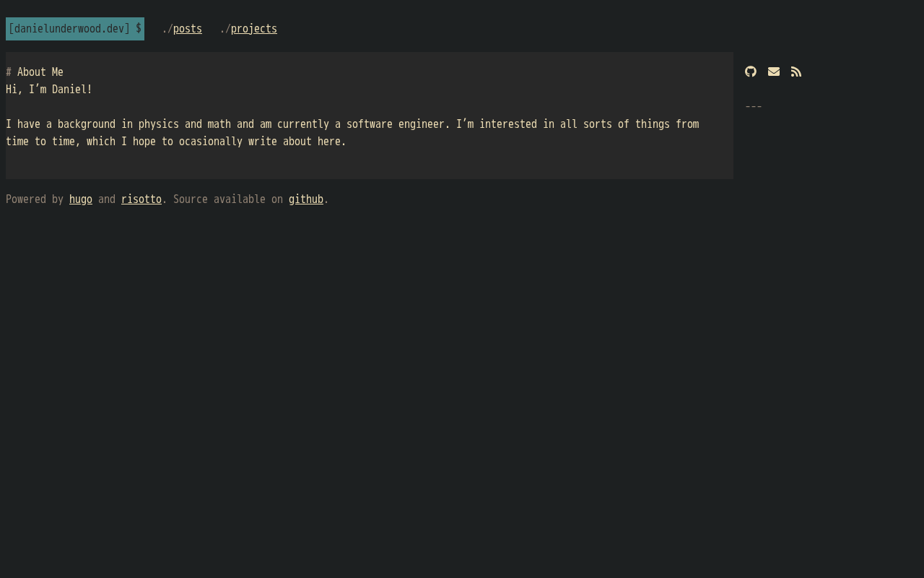Click the words "software engineer" in bio
Viewport: 924px width, 578px height.
[395, 124]
